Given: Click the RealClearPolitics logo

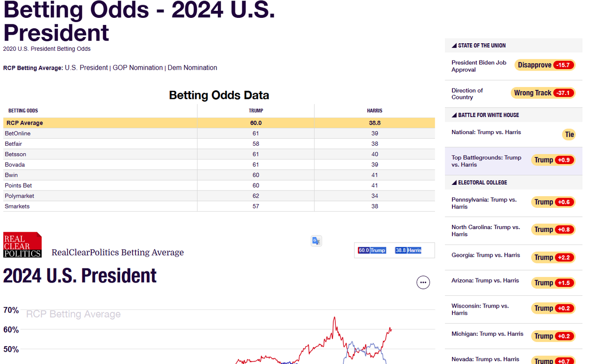Looking at the screenshot, I should point(23,245).
